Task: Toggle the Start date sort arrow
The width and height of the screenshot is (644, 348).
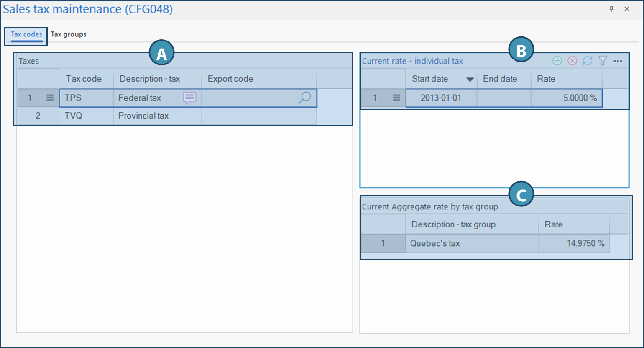Action: tap(470, 80)
